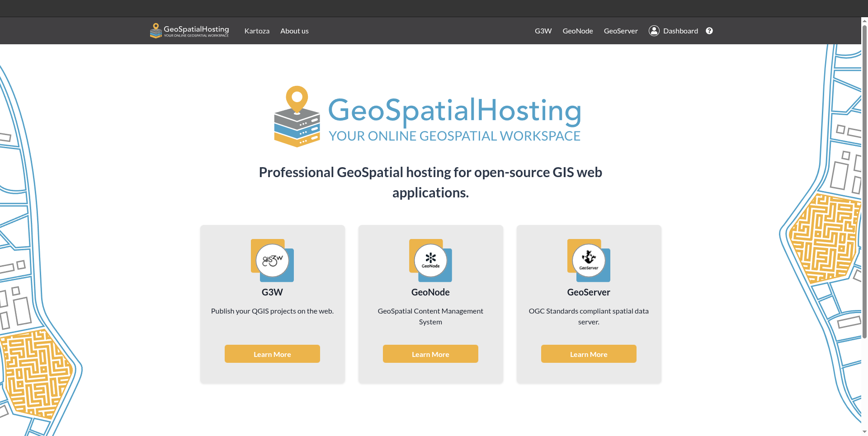Viewport: 868px width, 436px height.
Task: Go to G3W in the navbar
Action: tap(543, 31)
